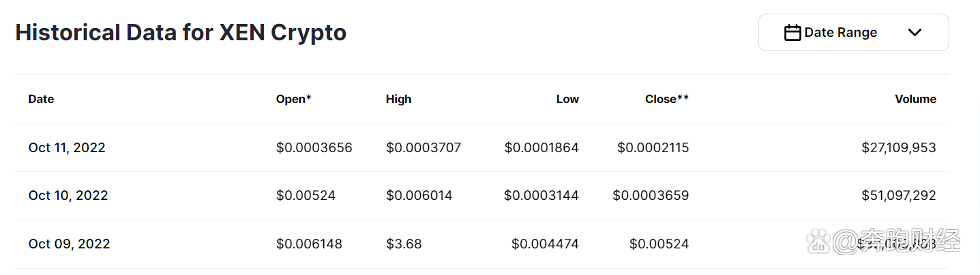Click the $0.006014 high price
The height and width of the screenshot is (275, 980).
click(419, 196)
